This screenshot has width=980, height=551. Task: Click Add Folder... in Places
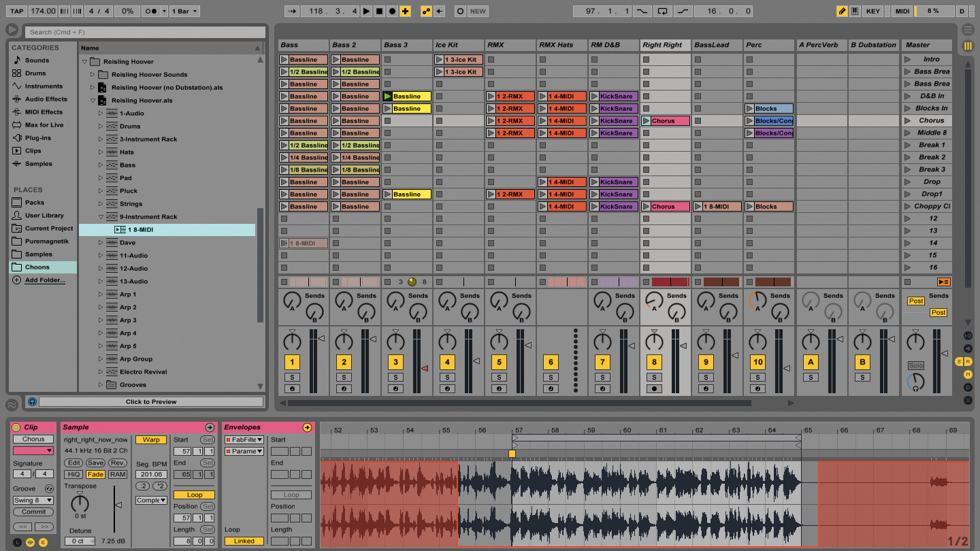tap(45, 280)
